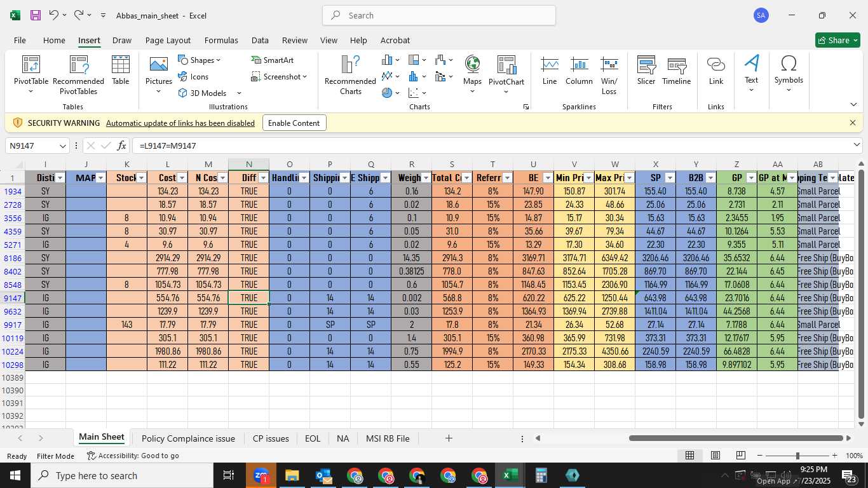Open Recommended PivotTables
This screenshot has width=868, height=488.
78,74
